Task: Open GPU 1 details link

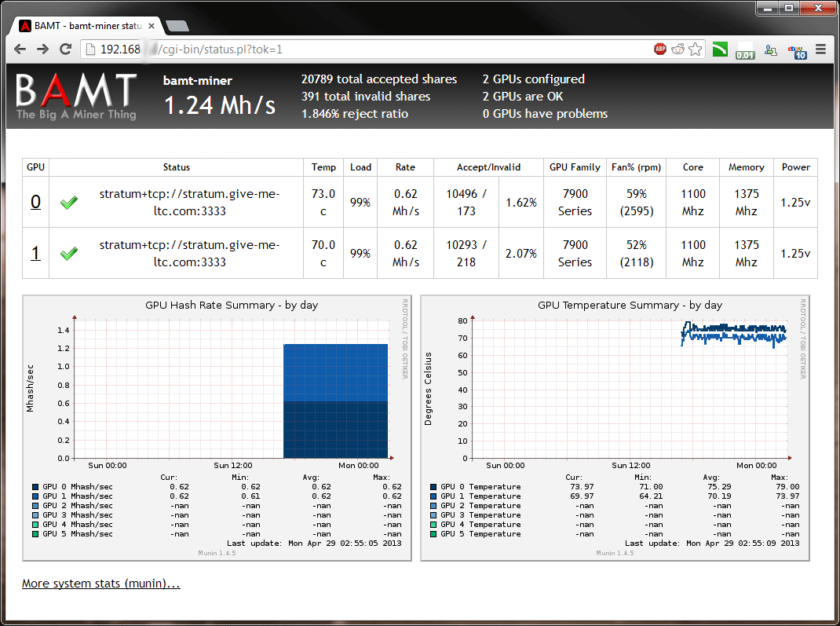Action: 35,253
